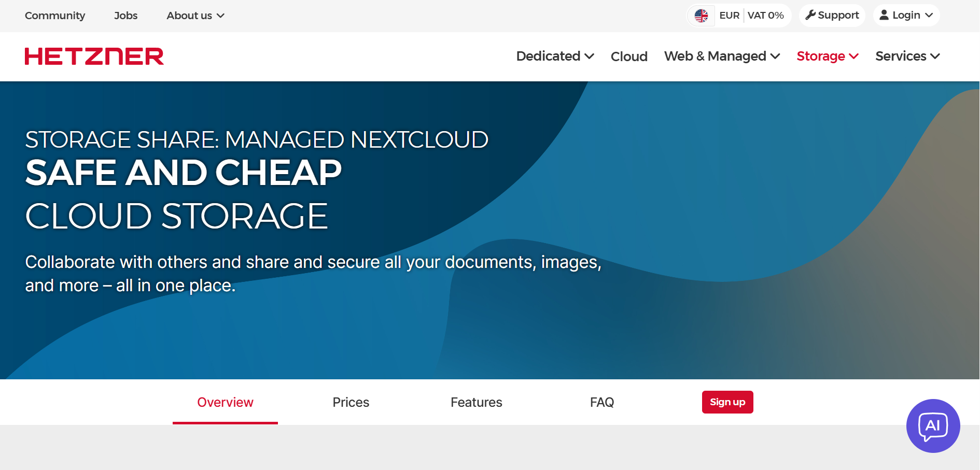Change the VAT 0% setting
The image size is (980, 470).
766,16
